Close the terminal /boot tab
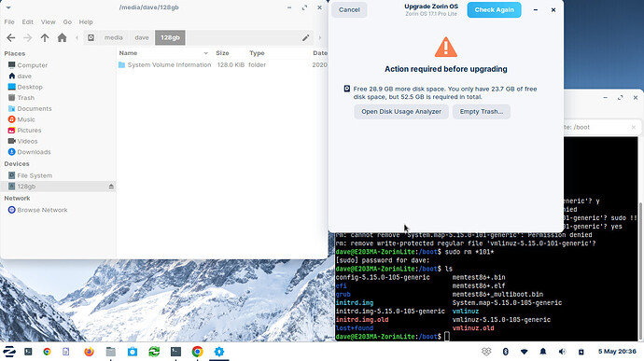Screen dimensions: 644x361 coord(634,127)
